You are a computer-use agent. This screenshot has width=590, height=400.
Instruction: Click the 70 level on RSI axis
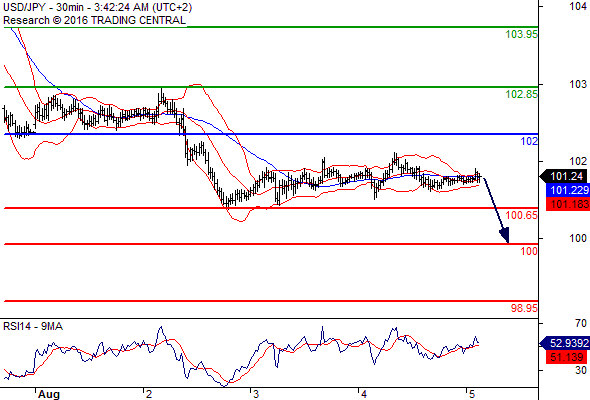[x=581, y=323]
